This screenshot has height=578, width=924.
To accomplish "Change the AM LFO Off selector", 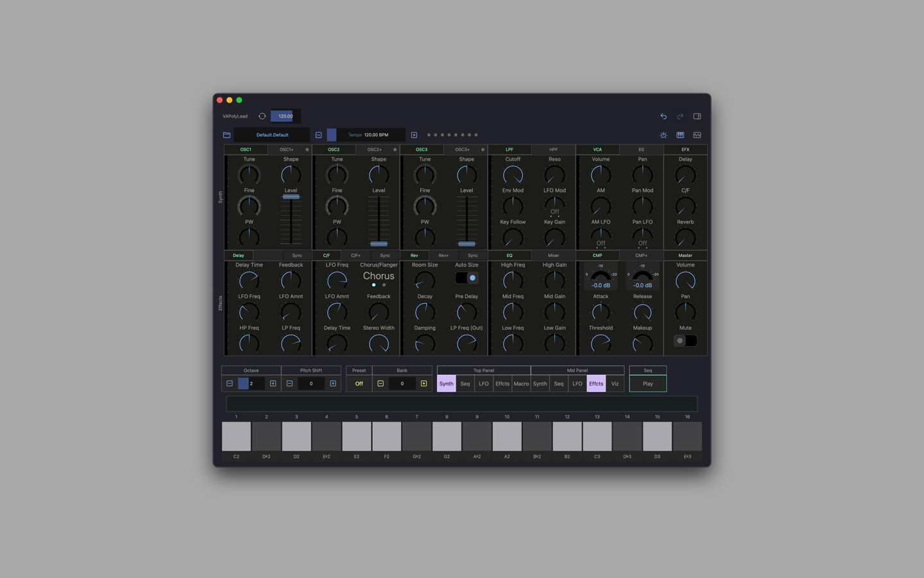I will (601, 243).
